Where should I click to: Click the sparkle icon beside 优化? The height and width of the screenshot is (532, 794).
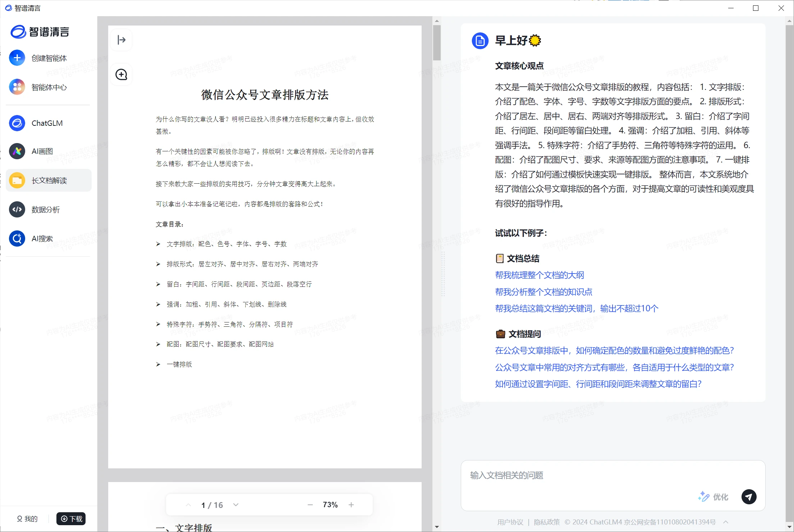[x=704, y=496]
